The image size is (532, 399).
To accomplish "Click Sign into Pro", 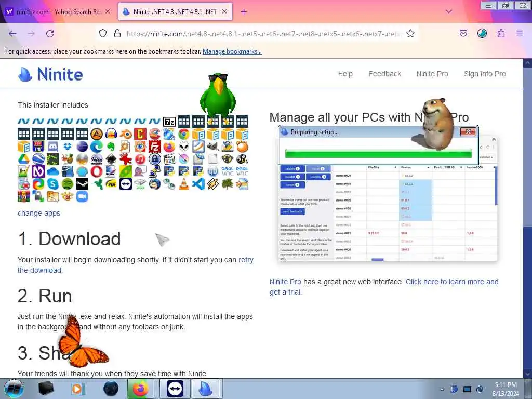I will pyautogui.click(x=485, y=74).
